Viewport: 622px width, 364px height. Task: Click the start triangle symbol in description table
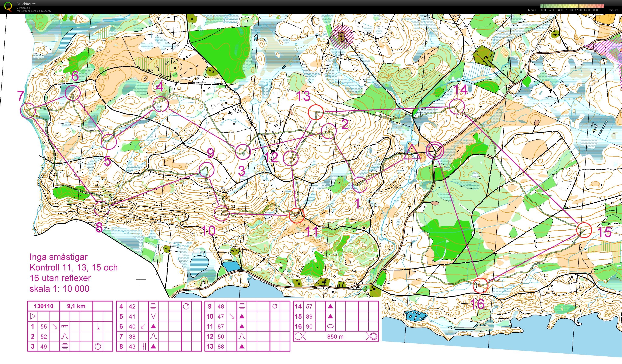tap(33, 316)
